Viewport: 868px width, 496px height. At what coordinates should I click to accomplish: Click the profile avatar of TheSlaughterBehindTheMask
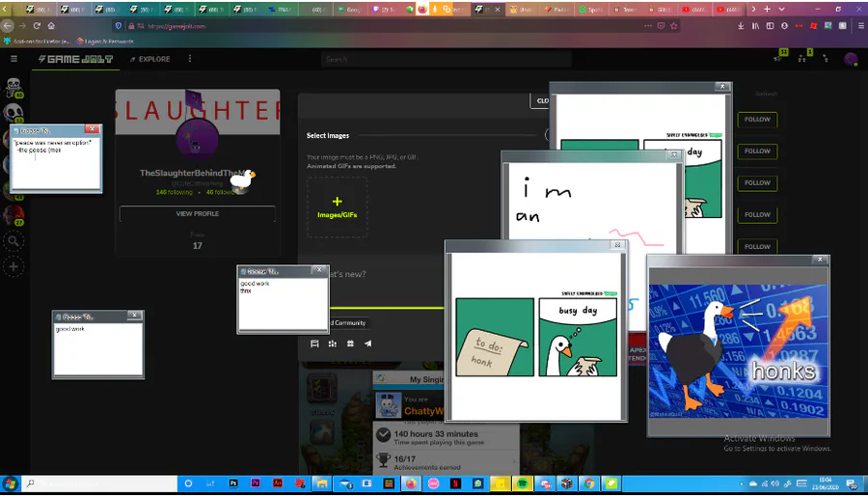click(x=197, y=139)
